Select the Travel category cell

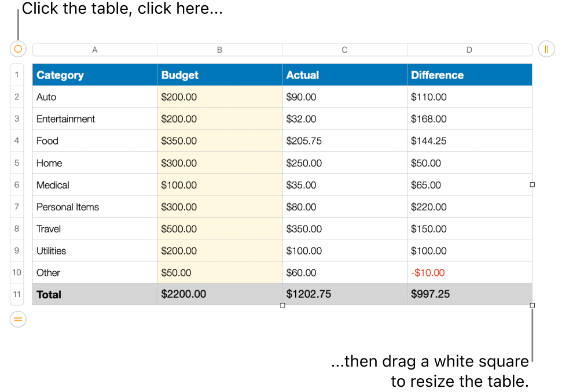pos(94,228)
